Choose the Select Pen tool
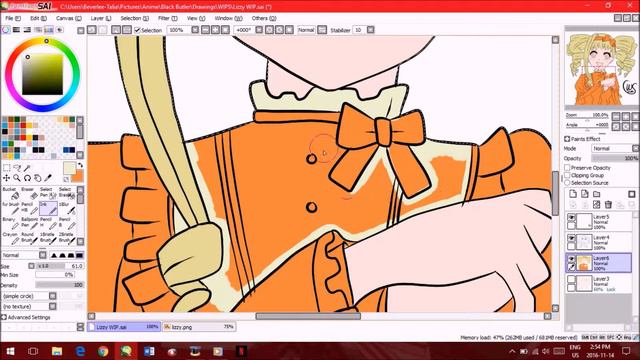The height and width of the screenshot is (360, 640). (x=48, y=193)
